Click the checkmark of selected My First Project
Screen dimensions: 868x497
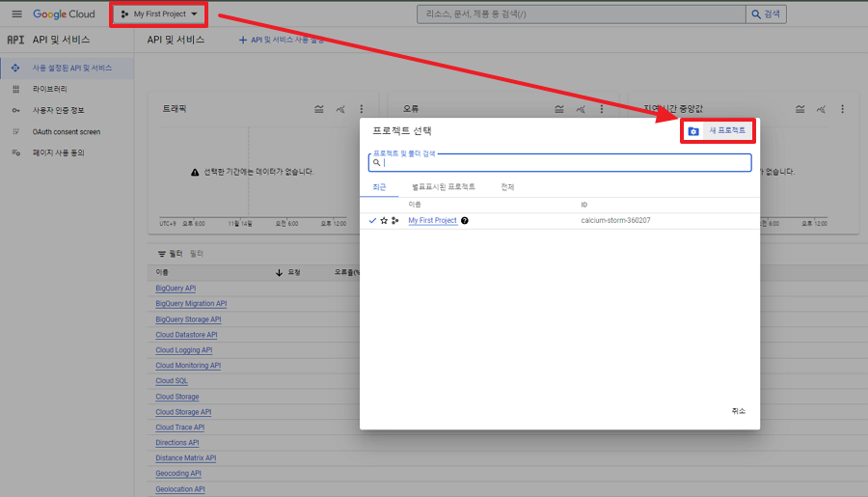(x=372, y=221)
